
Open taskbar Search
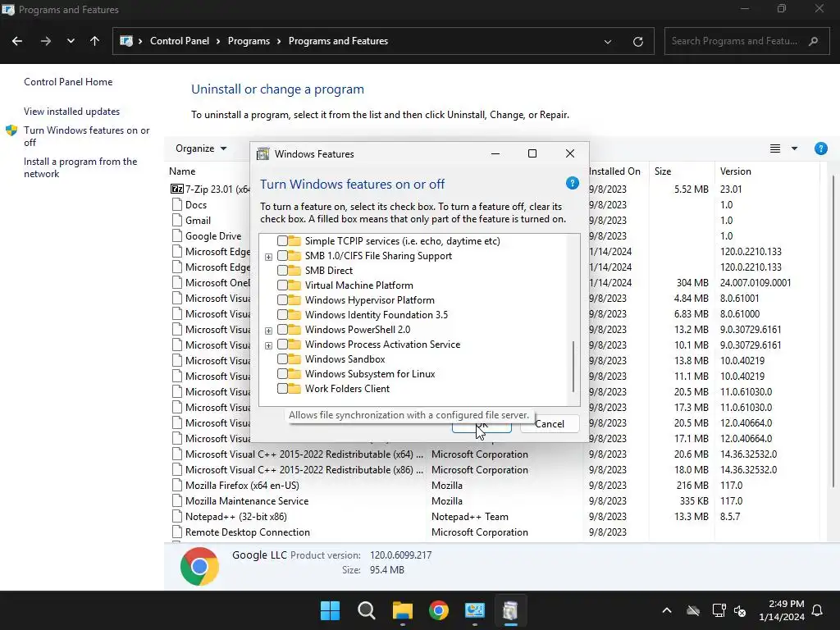[x=367, y=610]
